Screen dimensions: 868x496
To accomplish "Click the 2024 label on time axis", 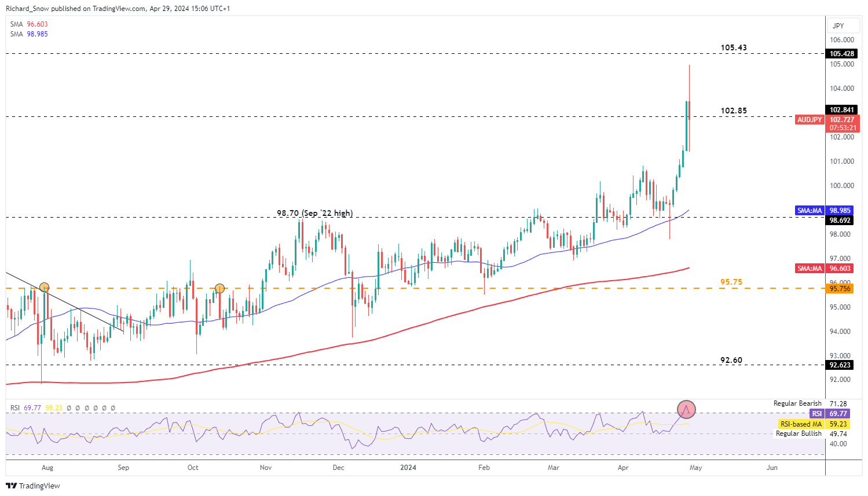I will tap(409, 468).
